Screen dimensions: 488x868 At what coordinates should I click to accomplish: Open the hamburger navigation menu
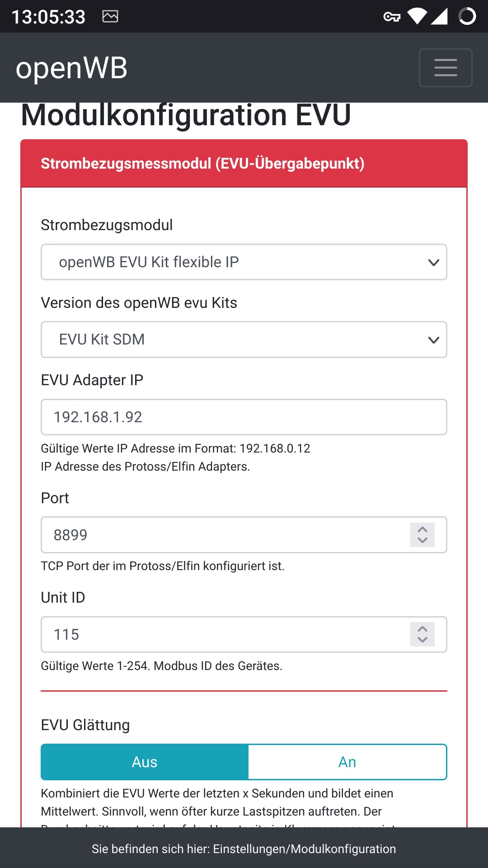click(x=446, y=68)
